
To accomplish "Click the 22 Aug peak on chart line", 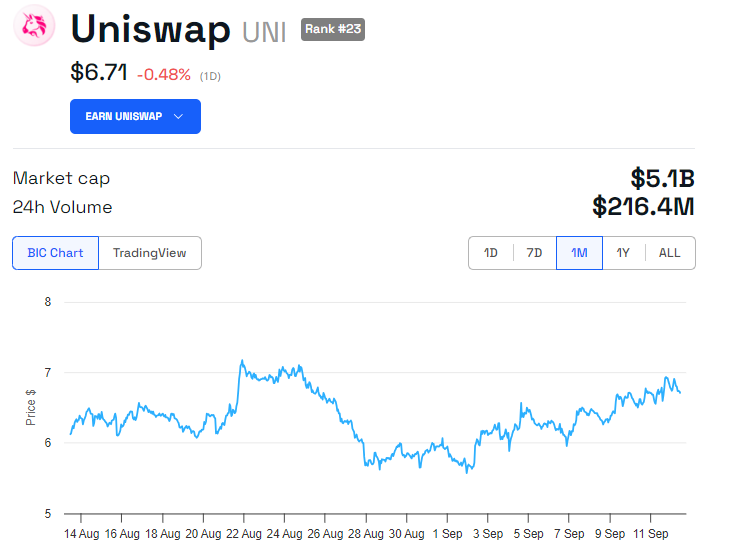I will tap(242, 361).
